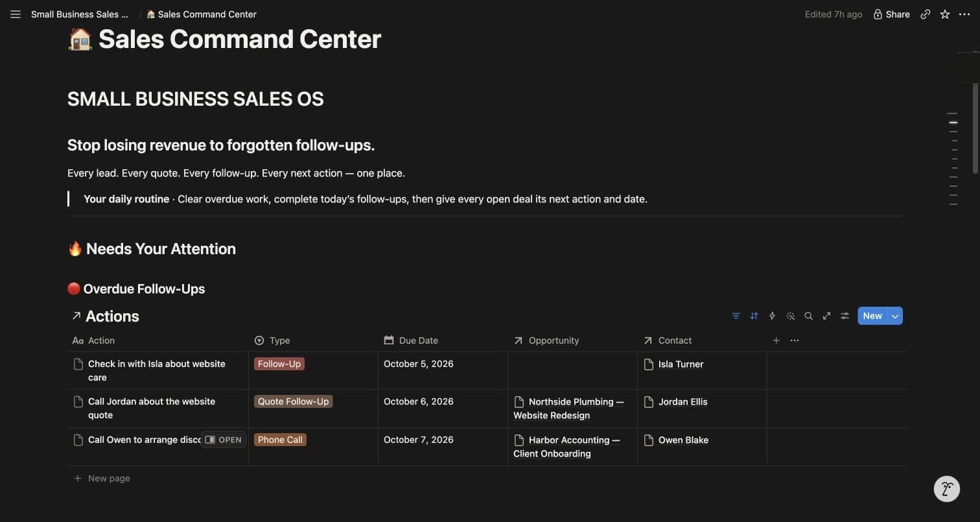Click OPEN on the Call Owen row
The width and height of the screenshot is (980, 522).
coord(224,440)
